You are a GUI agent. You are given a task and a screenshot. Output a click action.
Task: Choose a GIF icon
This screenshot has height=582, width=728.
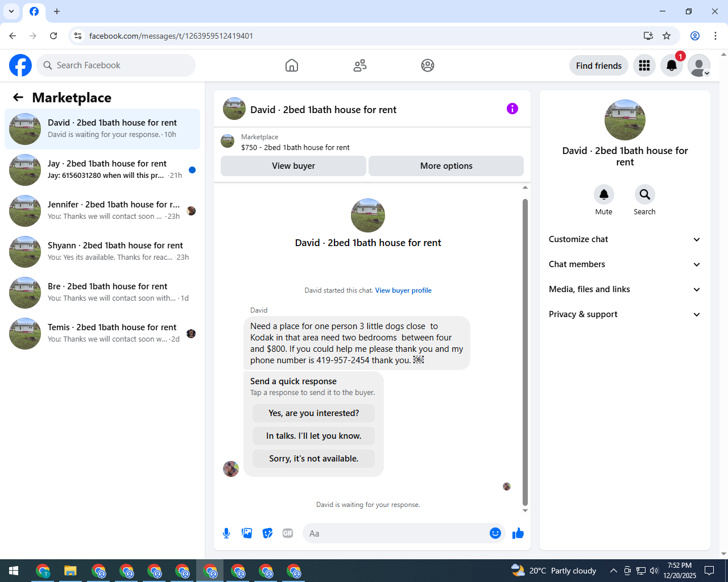[x=288, y=533]
